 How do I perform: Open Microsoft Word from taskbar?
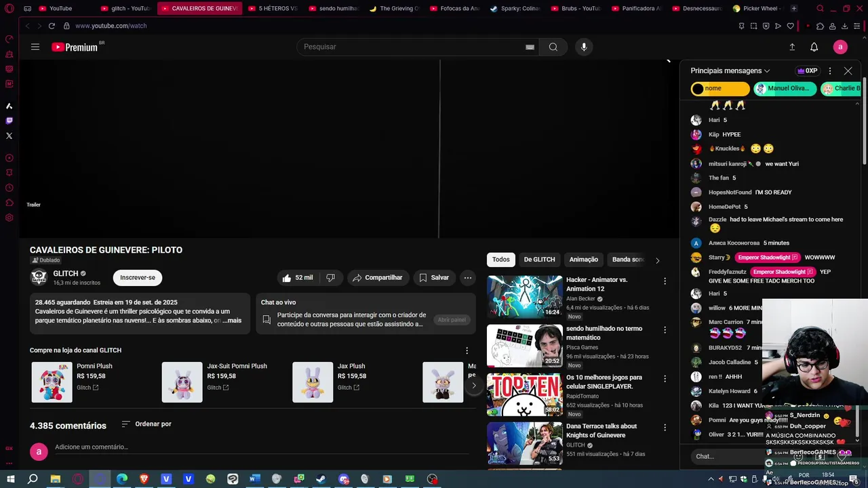pyautogui.click(x=254, y=479)
